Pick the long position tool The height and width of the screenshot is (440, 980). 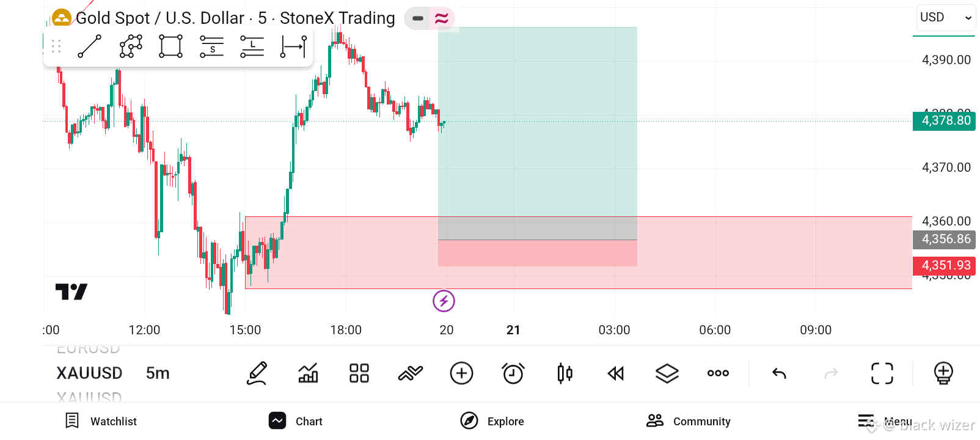(252, 46)
